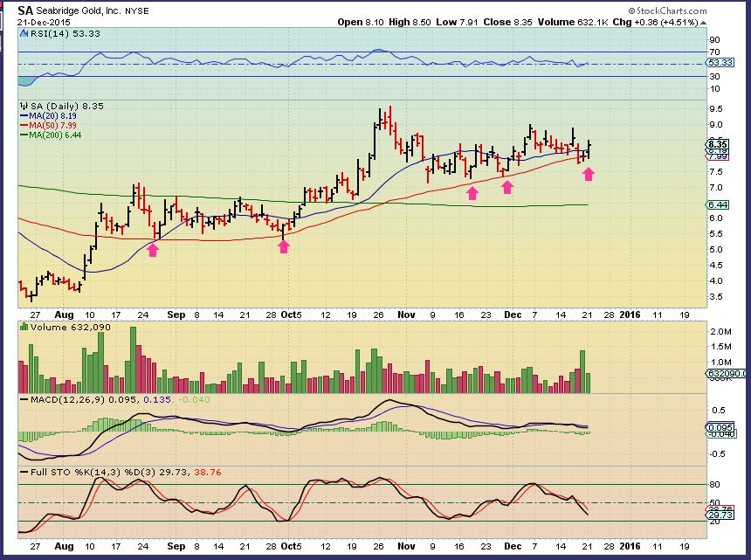Click the SA (Daily) 8.35 label
Viewport: 751px width, 560px height.
pyautogui.click(x=66, y=106)
